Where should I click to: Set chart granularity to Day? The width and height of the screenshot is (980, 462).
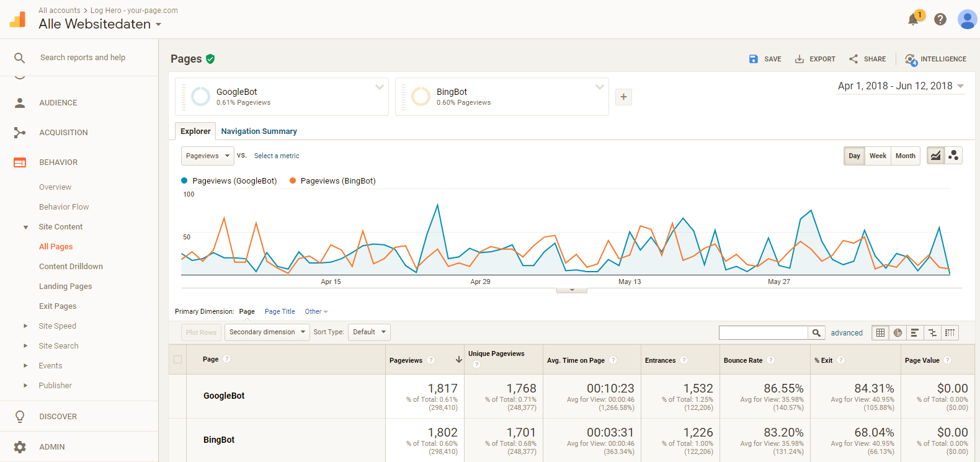pyautogui.click(x=854, y=156)
